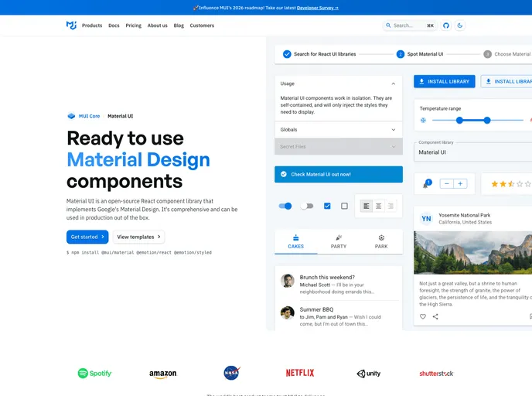Viewport: 532px width, 396px height.
Task: Open the Products menu
Action: [92, 26]
